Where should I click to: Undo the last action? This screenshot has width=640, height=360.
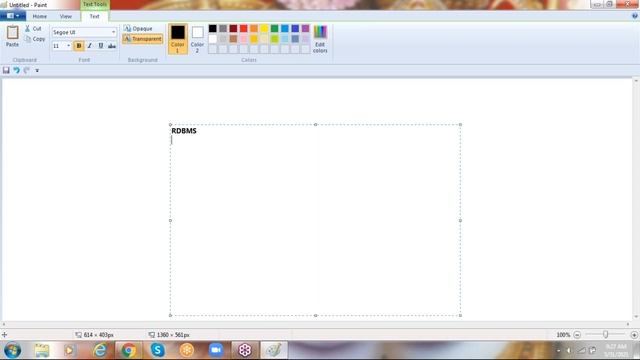[x=16, y=70]
